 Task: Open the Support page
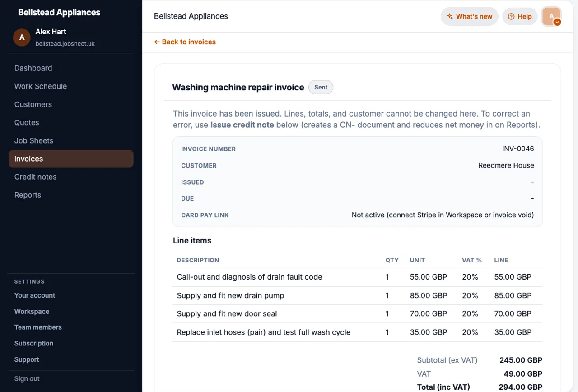tap(27, 360)
